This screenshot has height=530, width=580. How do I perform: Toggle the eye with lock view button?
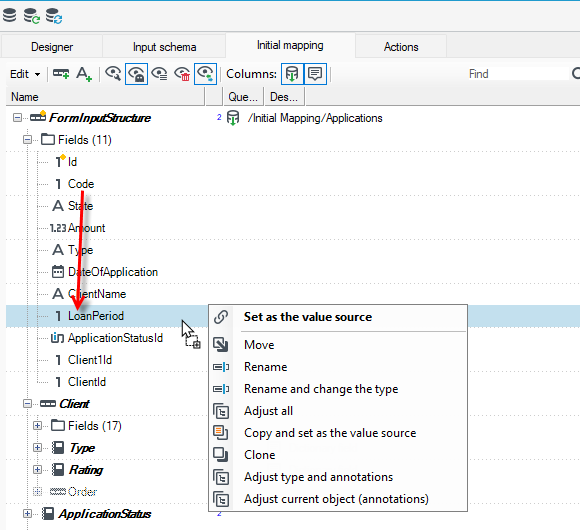[x=136, y=74]
